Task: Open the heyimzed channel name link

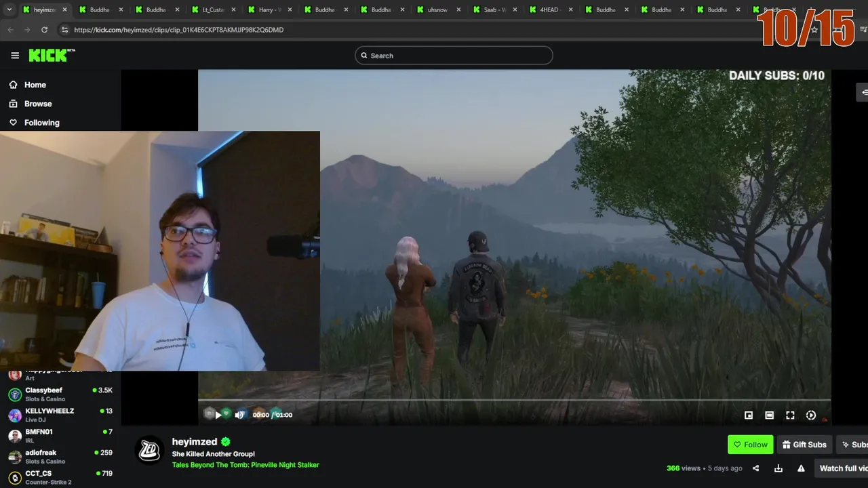Action: (x=195, y=442)
